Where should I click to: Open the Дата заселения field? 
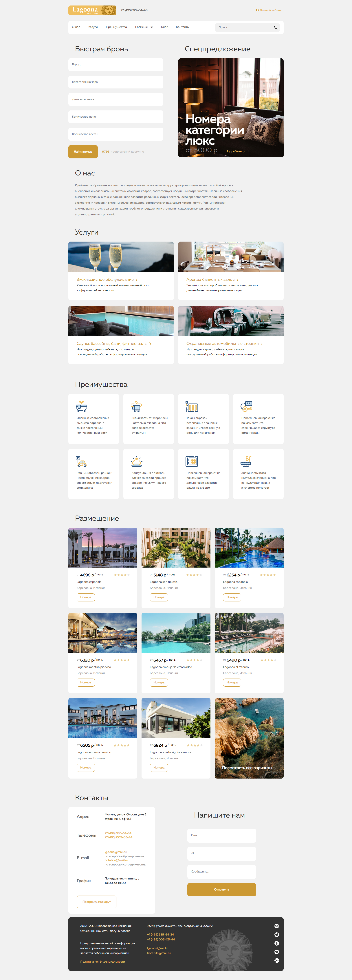click(116, 99)
